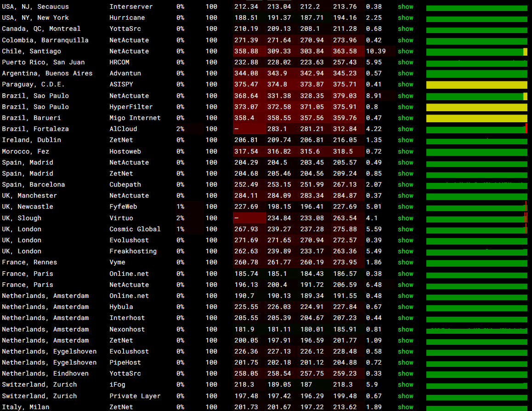The height and width of the screenshot is (411, 532).
Task: Click show for Paris NetActuate row
Action: pyautogui.click(x=406, y=285)
